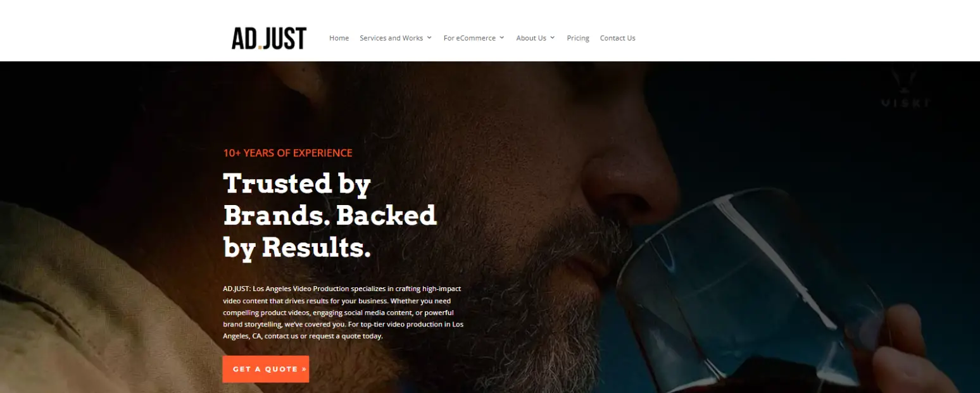The image size is (980, 393).
Task: Click the 10+ Years of Experience tagline
Action: pyautogui.click(x=287, y=153)
